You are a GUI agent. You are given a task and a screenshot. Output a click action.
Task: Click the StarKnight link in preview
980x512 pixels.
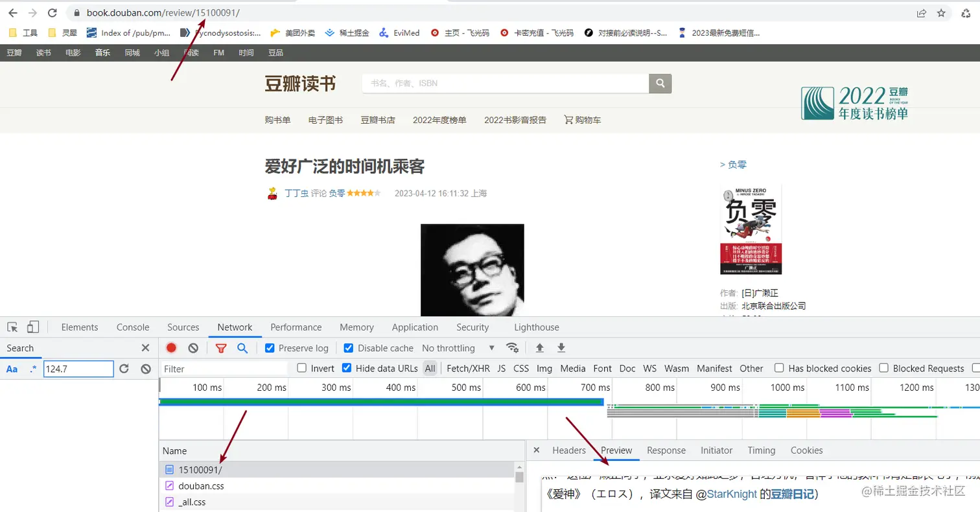click(732, 494)
